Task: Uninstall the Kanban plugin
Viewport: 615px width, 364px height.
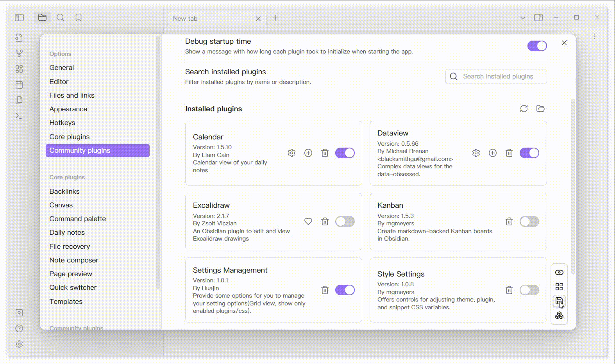Action: (x=509, y=221)
